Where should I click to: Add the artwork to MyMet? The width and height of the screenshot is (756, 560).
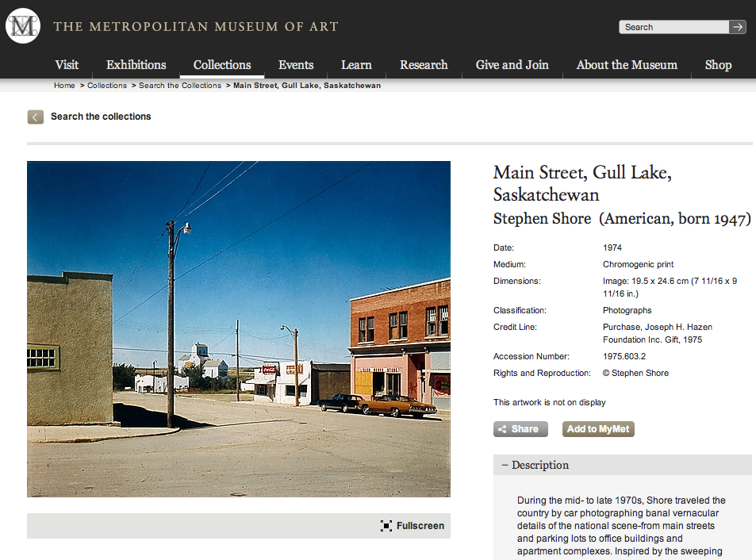point(598,429)
